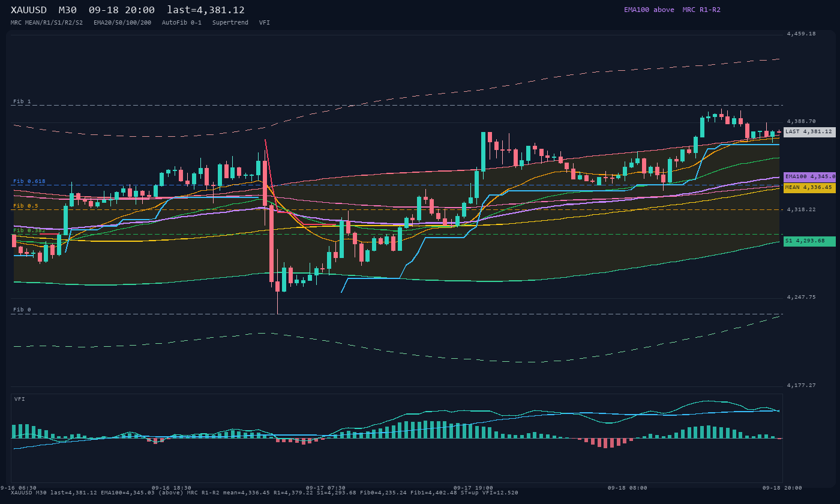Select 'Supertrend' in the indicator legend
The height and width of the screenshot is (504, 840).
point(230,23)
